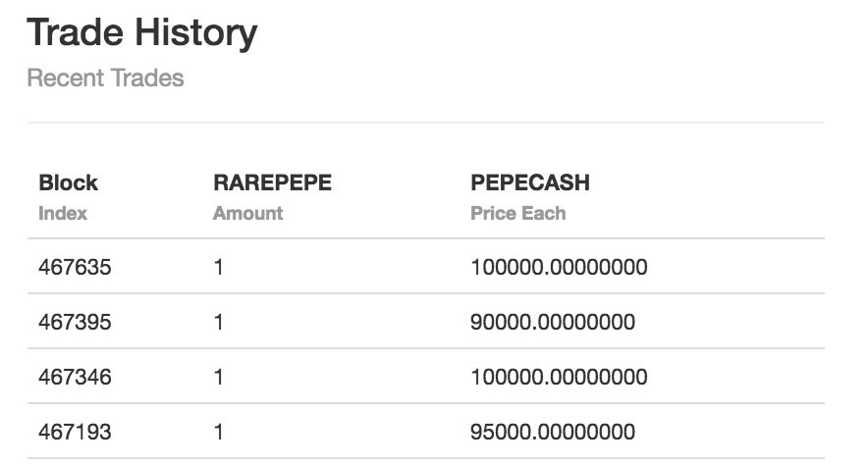This screenshot has width=868, height=465.
Task: Select block index 467635
Action: (75, 267)
